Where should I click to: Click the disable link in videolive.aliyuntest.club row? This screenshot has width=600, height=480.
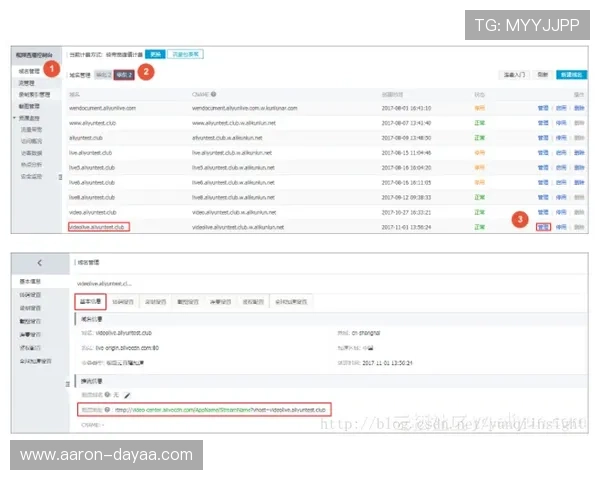tap(561, 227)
